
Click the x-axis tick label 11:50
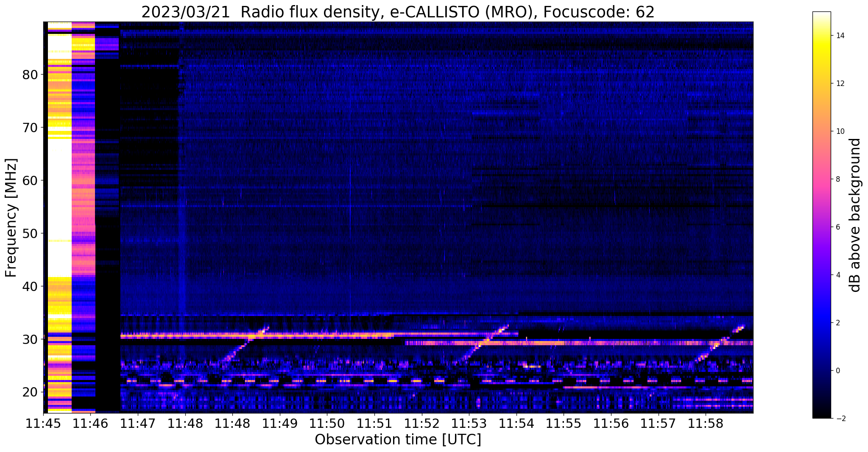coord(327,423)
